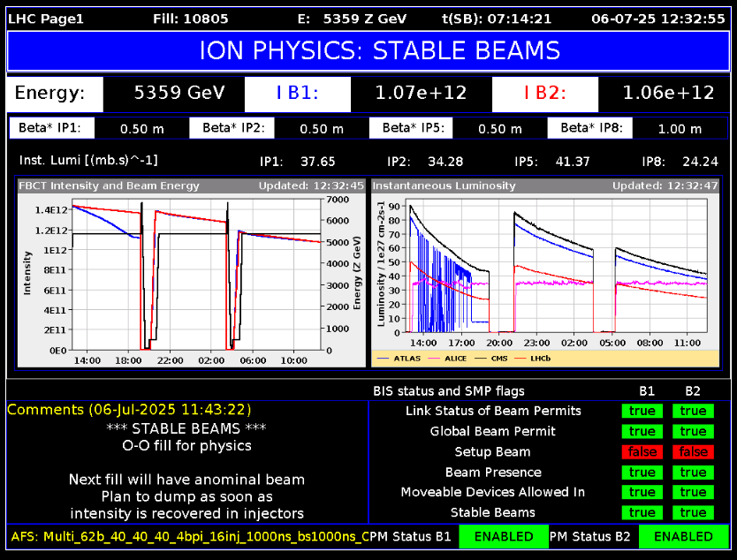
Task: Click the ION PHYSICS: STABLE BEAMS banner
Action: 368,51
